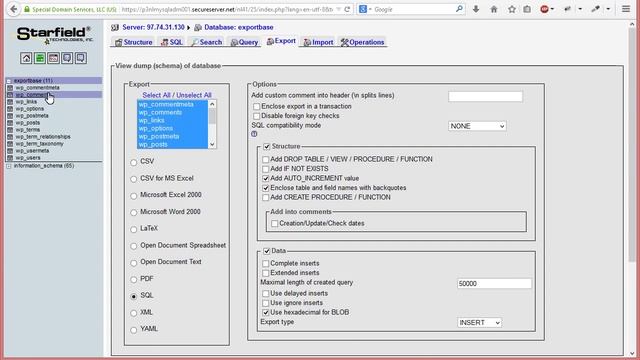Open the browser hamburger menu
Image resolution: width=640 pixels, height=360 pixels.
pos(626,9)
